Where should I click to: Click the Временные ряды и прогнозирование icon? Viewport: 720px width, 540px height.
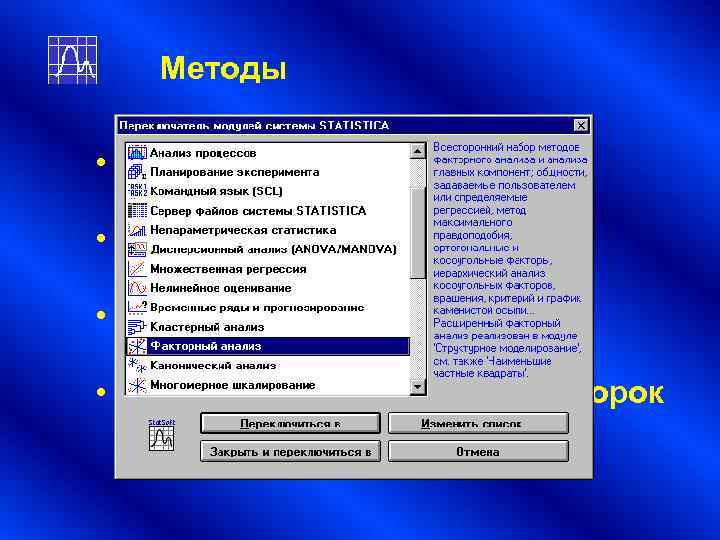click(x=137, y=307)
